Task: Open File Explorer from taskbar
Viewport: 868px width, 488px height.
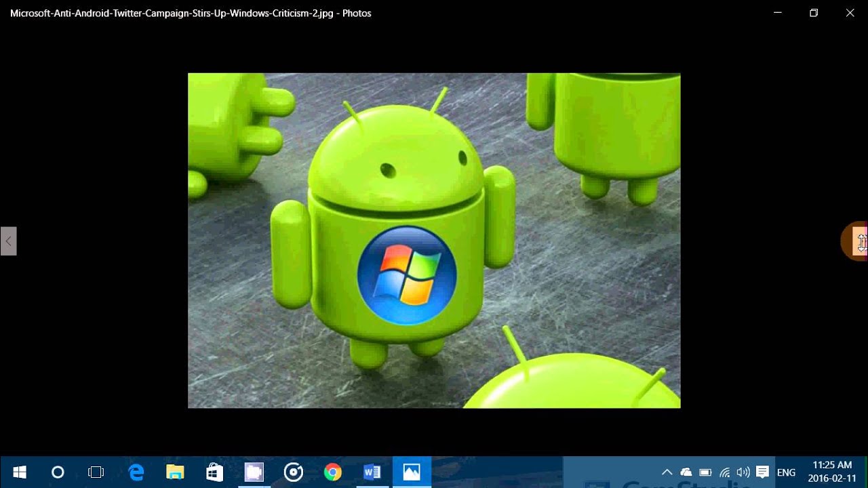Action: click(x=176, y=472)
